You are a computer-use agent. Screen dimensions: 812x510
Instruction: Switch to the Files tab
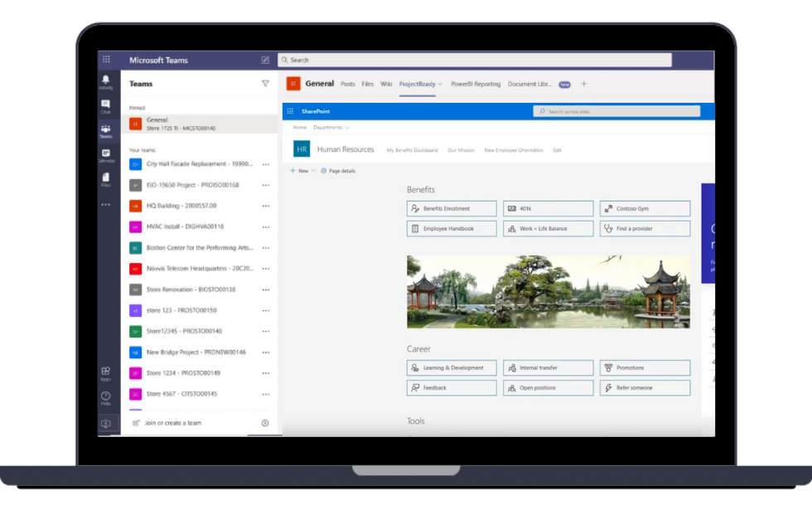(x=367, y=84)
